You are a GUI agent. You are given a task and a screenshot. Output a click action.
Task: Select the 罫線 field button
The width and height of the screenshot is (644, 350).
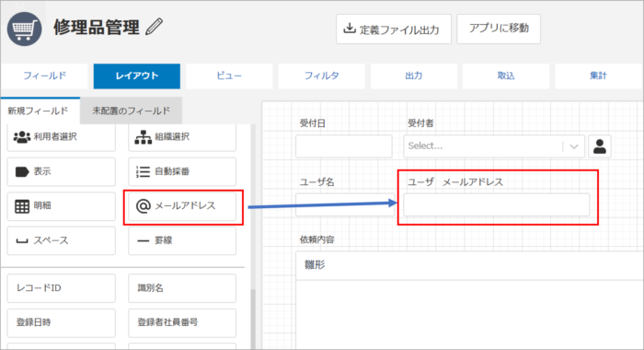(x=182, y=240)
